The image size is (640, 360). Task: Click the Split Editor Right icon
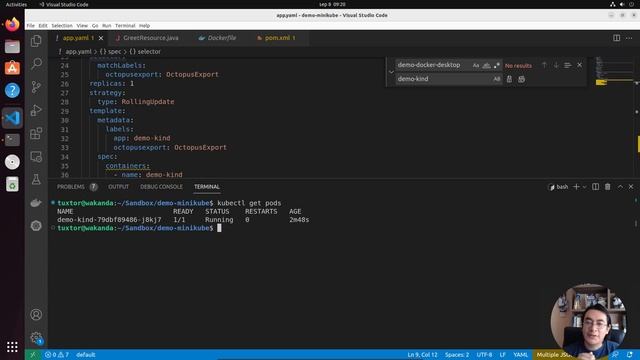616,38
